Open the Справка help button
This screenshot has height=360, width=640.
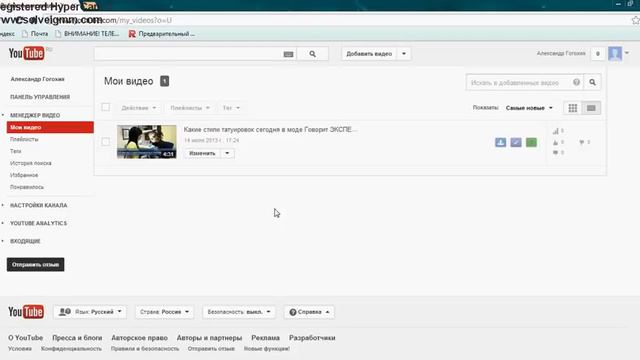pyautogui.click(x=309, y=312)
